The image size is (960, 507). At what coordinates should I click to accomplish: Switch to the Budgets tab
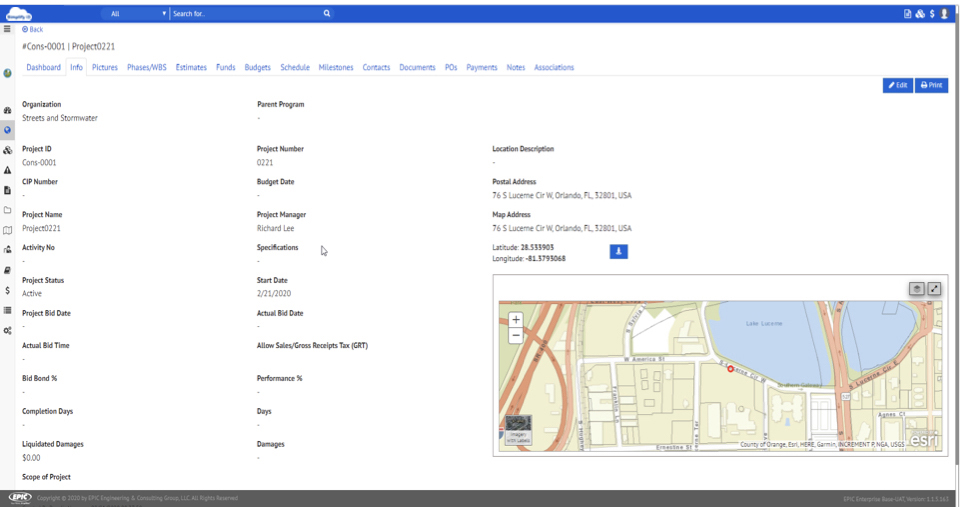coord(257,68)
